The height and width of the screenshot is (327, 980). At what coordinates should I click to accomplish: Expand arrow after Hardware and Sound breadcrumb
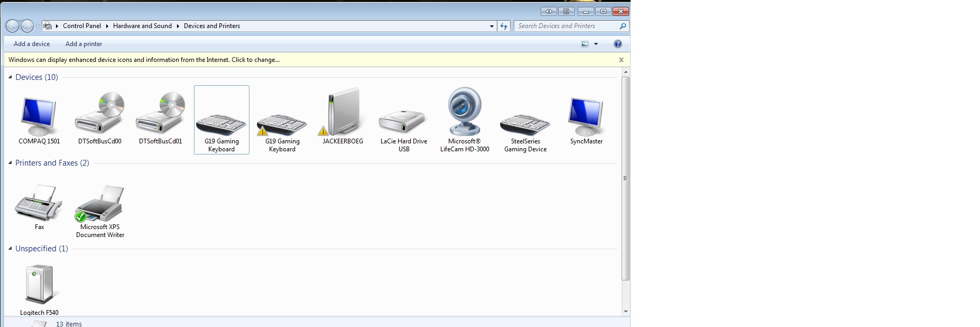click(178, 26)
